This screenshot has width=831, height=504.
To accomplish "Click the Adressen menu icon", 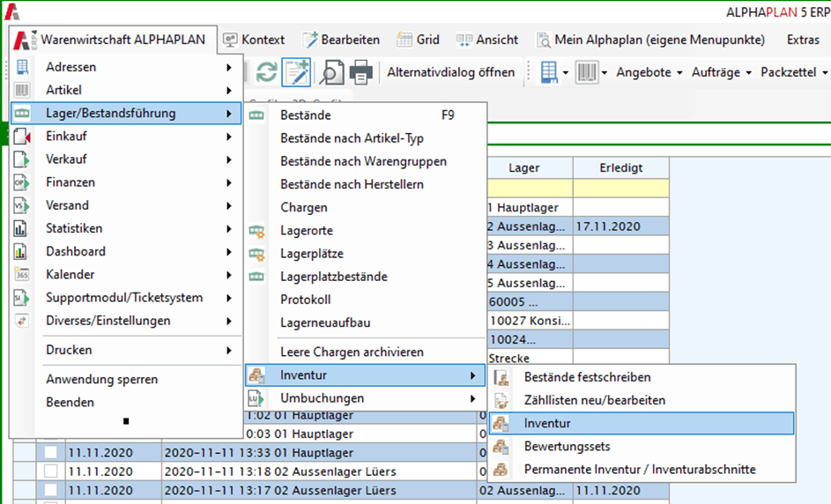I will 22,67.
